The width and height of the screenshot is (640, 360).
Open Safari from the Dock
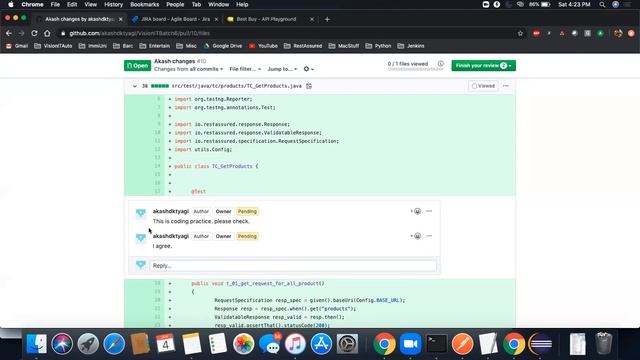pyautogui.click(x=114, y=344)
